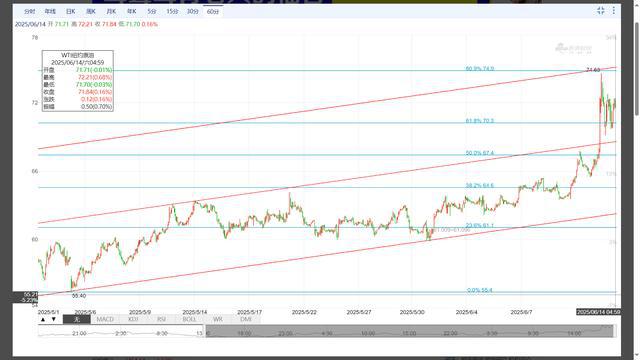Click the 2025/6/4 date axis label
The width and height of the screenshot is (640, 360).
coord(466,312)
